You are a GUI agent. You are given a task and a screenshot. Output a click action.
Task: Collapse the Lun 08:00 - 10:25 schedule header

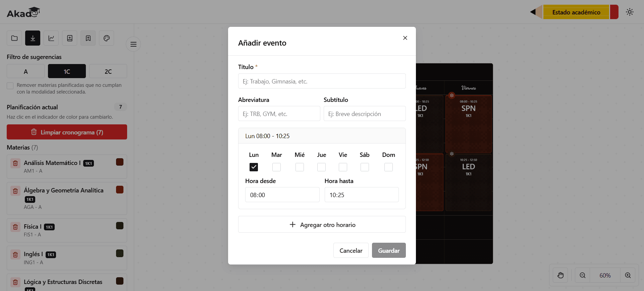(x=322, y=136)
